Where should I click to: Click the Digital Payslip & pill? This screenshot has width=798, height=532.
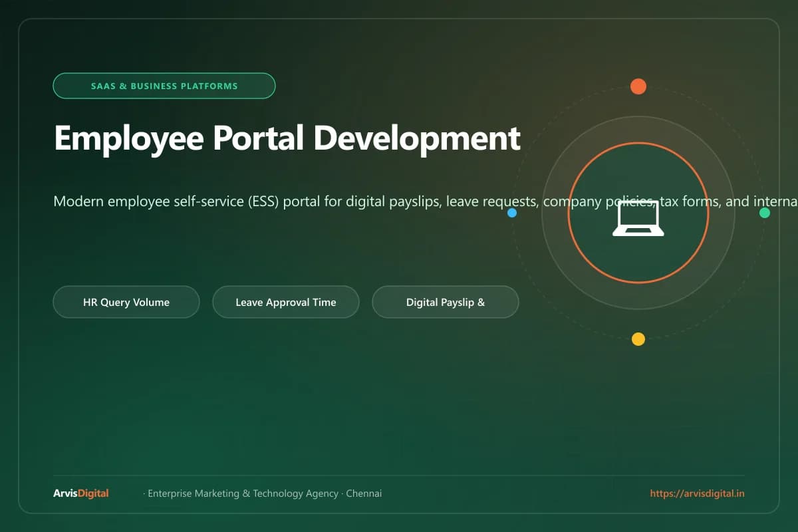click(x=446, y=302)
